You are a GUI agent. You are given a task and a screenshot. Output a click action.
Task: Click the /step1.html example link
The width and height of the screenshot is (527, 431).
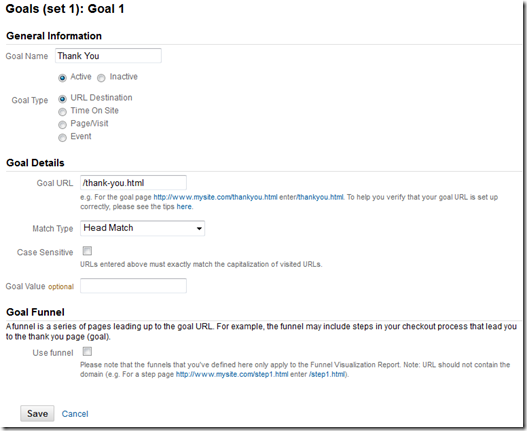[x=327, y=374]
